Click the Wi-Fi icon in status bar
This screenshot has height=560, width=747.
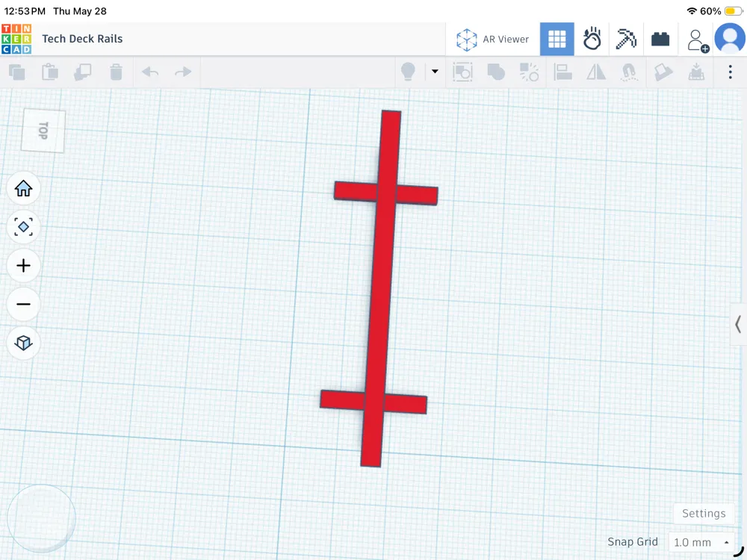tap(692, 11)
